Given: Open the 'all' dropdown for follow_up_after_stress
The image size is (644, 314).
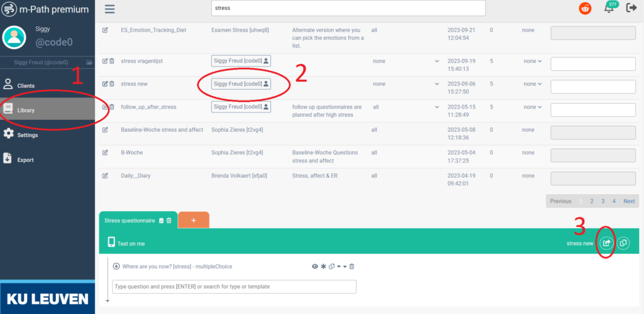Looking at the screenshot, I should pyautogui.click(x=436, y=107).
